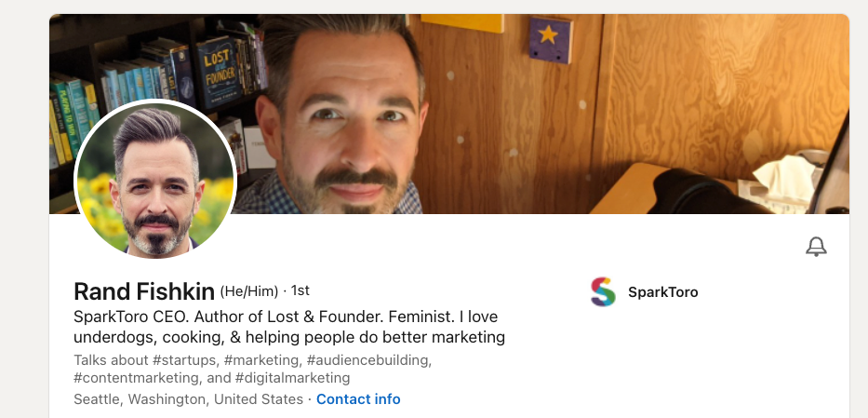Select the #contentmarketing hashtag
This screenshot has width=868, height=418.
(136, 378)
